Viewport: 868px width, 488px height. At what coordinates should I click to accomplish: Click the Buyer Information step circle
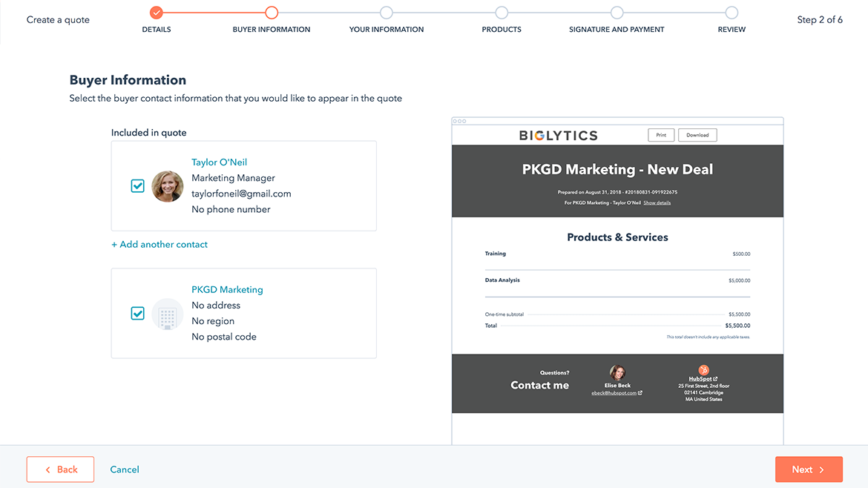272,13
